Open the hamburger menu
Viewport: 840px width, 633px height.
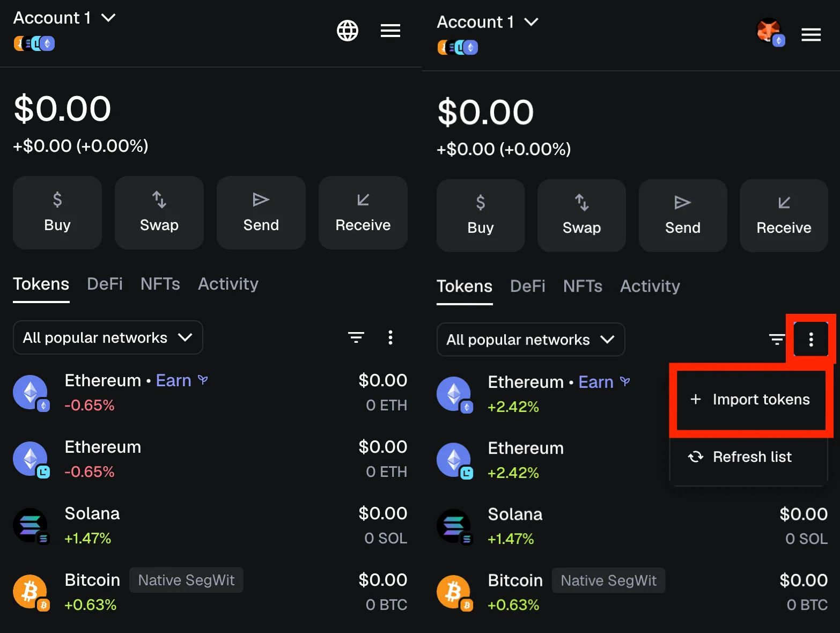tap(390, 31)
